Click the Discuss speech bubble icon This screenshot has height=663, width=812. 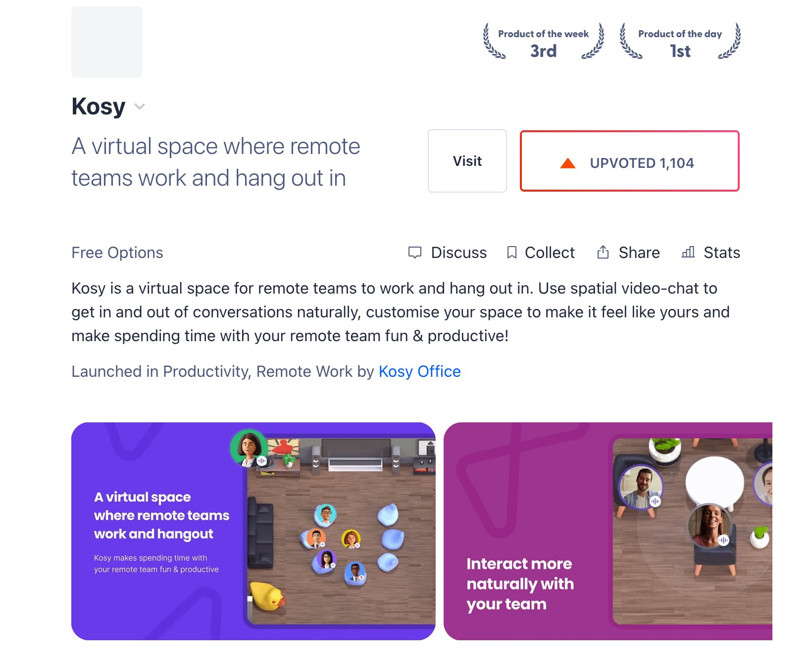click(x=415, y=253)
